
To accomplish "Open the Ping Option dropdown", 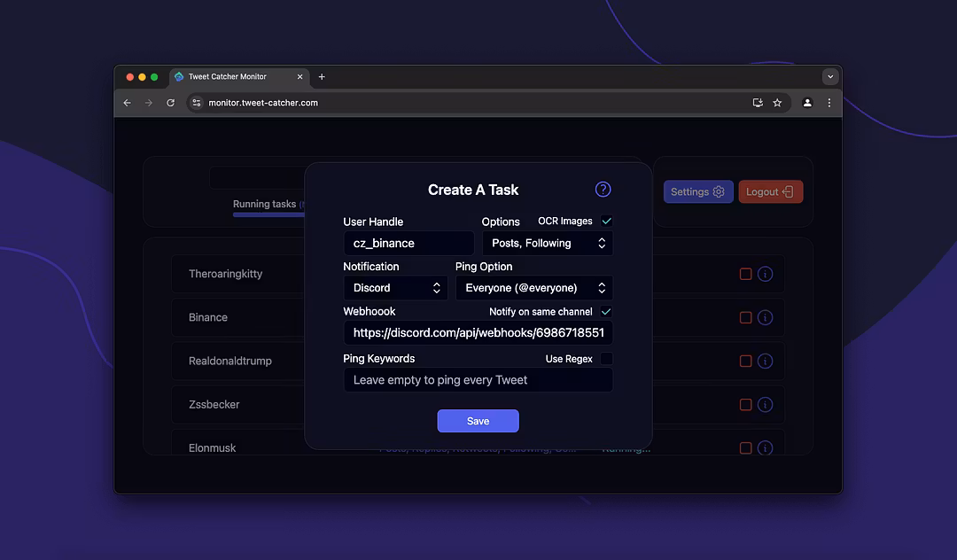I will 534,288.
